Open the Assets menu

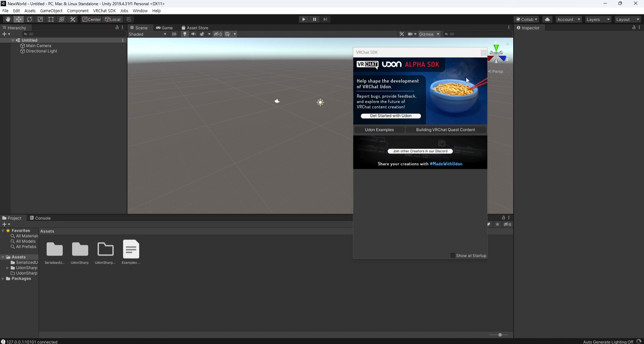tap(30, 11)
